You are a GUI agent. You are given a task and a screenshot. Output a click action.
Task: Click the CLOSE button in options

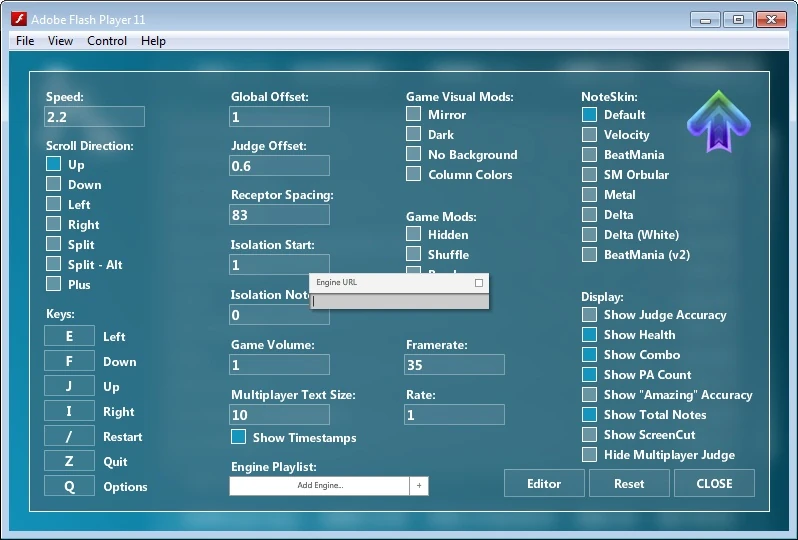714,483
